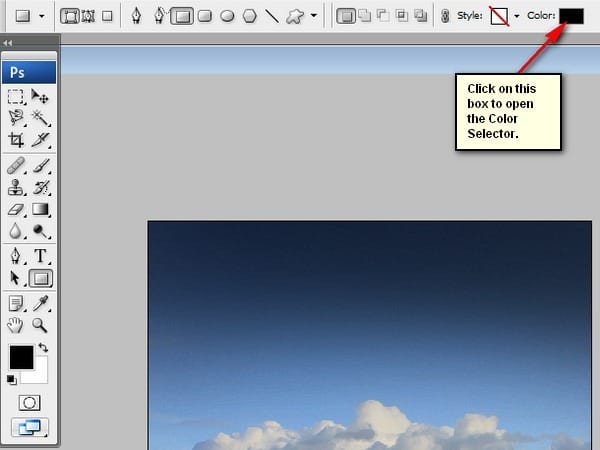
Task: Open the tool preset picker dropdown
Action: pyautogui.click(x=40, y=16)
